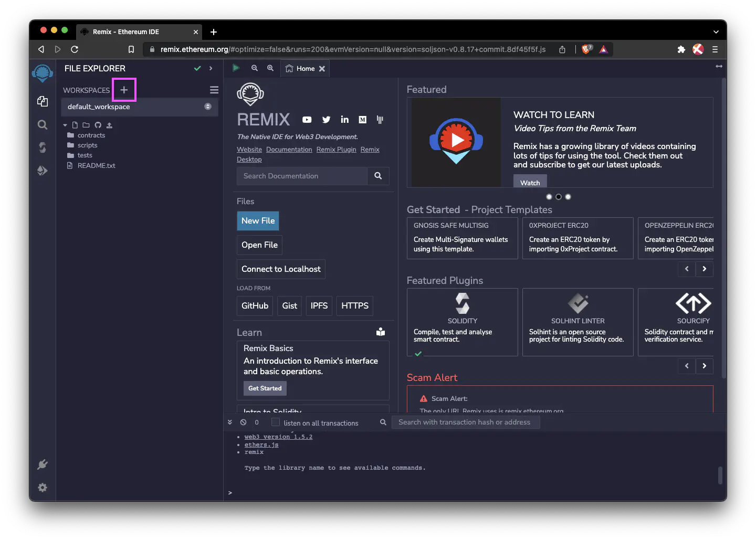This screenshot has width=756, height=540.
Task: Load from HTTPS button
Action: 355,306
